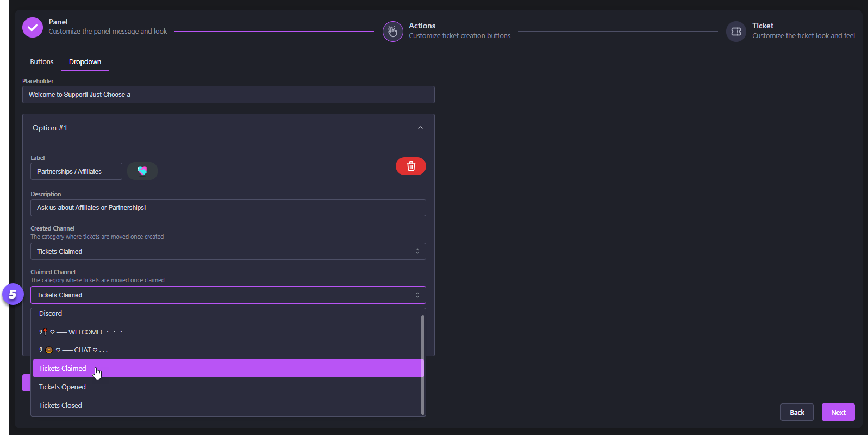Collapse the Option #1 section chevron
The image size is (868, 435).
point(420,128)
